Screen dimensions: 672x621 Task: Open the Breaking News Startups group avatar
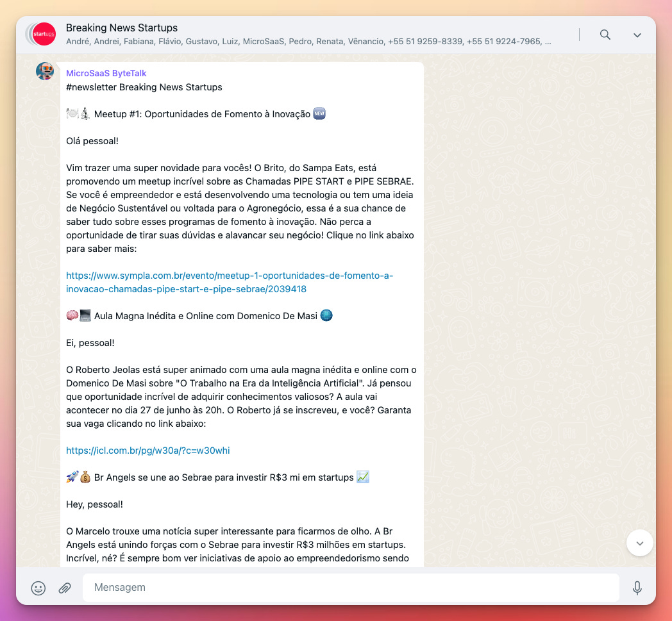44,34
